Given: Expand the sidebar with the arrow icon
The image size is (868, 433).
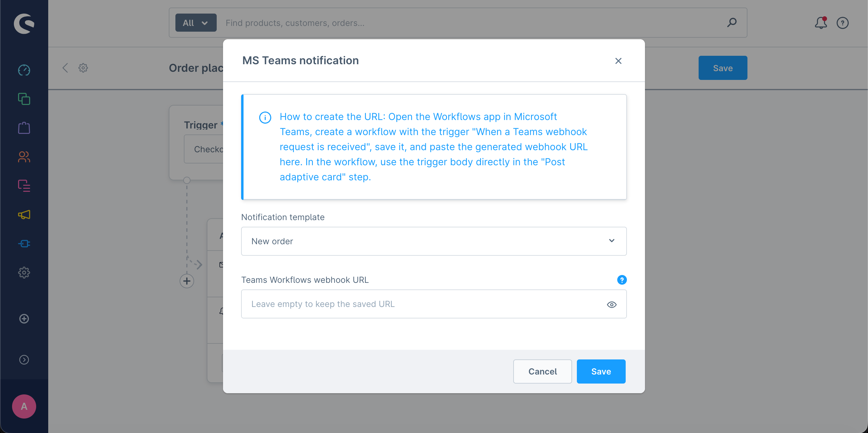Looking at the screenshot, I should point(24,360).
